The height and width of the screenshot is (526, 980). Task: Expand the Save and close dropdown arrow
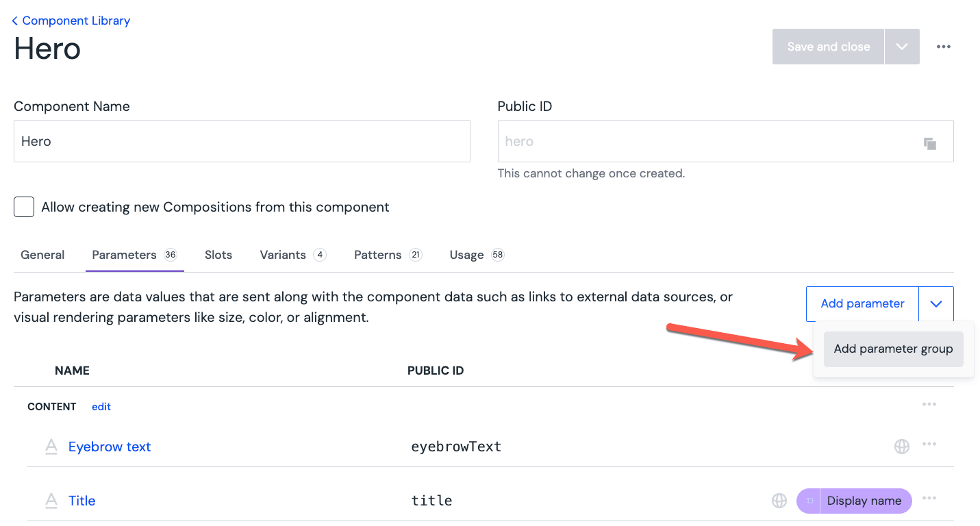click(902, 47)
